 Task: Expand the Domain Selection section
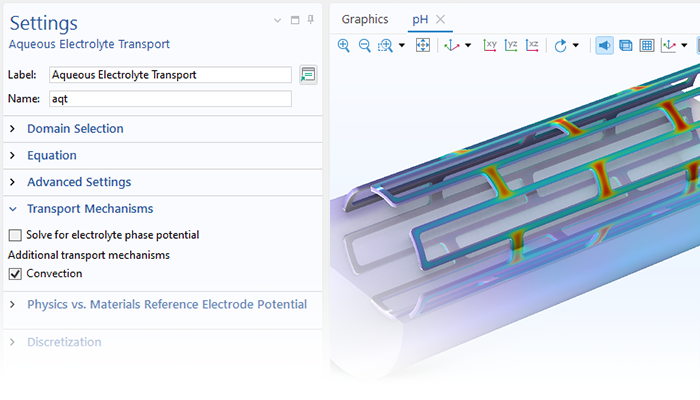tap(12, 129)
